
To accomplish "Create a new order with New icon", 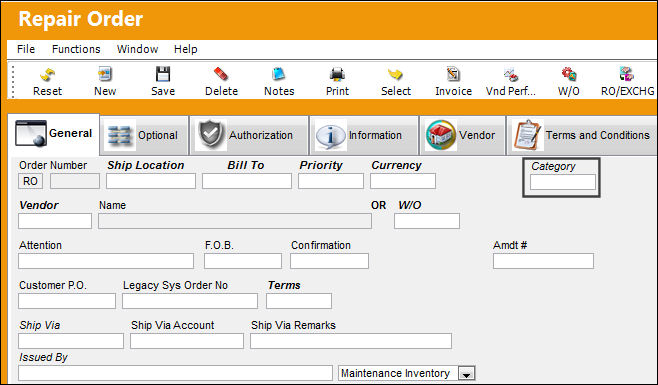I will (105, 74).
